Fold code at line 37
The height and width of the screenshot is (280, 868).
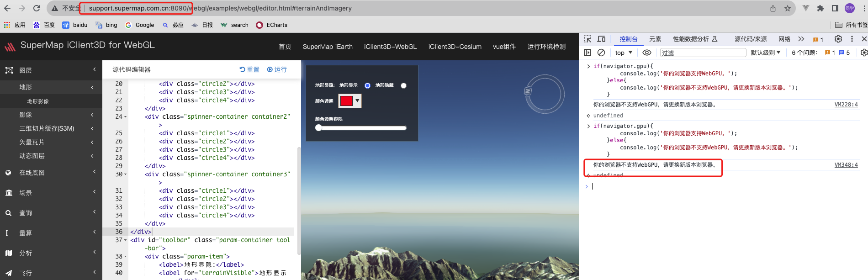tap(126, 240)
